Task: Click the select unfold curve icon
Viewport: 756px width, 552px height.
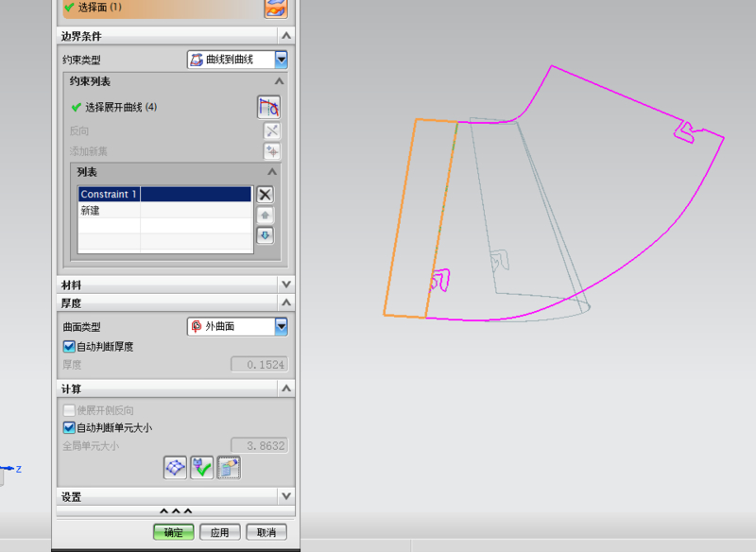Action: 268,107
